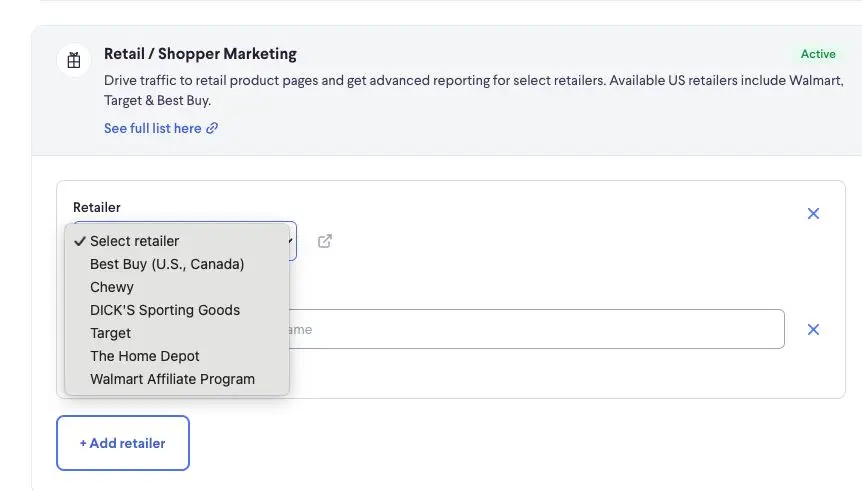862x491 pixels.
Task: Select 'Best Buy (U.S., Canada)' from the list
Action: click(176, 264)
